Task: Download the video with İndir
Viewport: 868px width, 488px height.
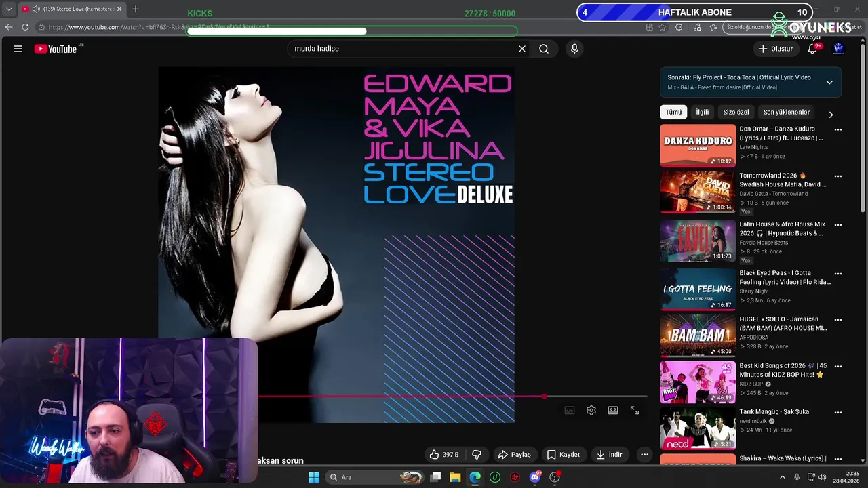Action: point(609,455)
